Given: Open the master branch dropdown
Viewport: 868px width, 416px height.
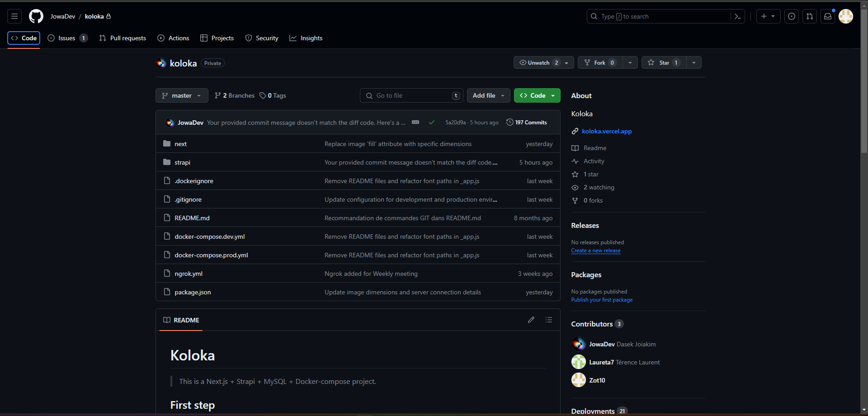Looking at the screenshot, I should (182, 95).
